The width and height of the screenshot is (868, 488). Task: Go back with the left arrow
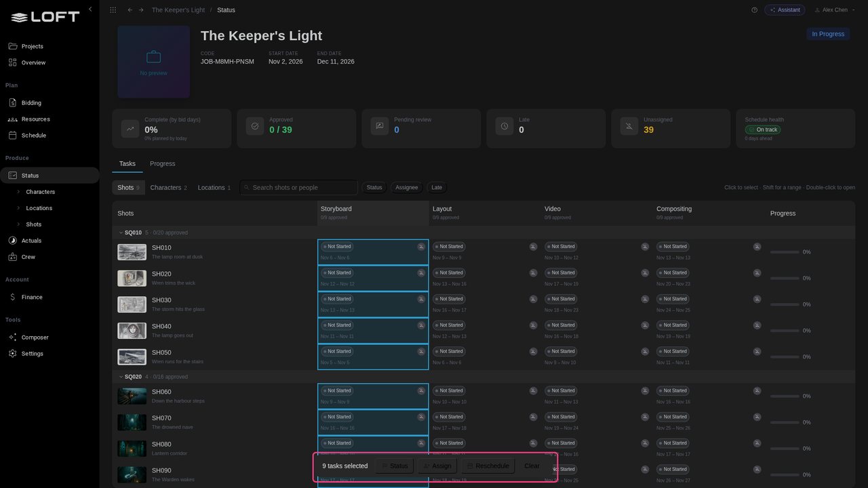click(x=130, y=10)
